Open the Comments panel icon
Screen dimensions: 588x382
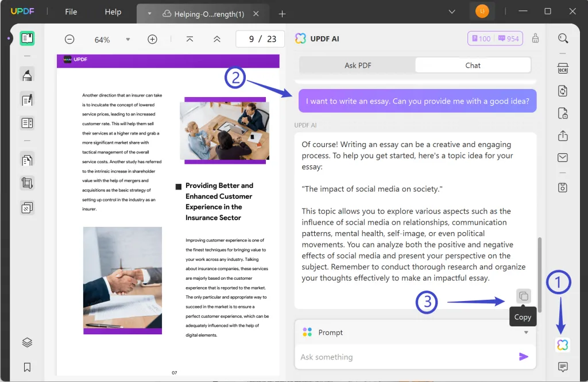563,366
